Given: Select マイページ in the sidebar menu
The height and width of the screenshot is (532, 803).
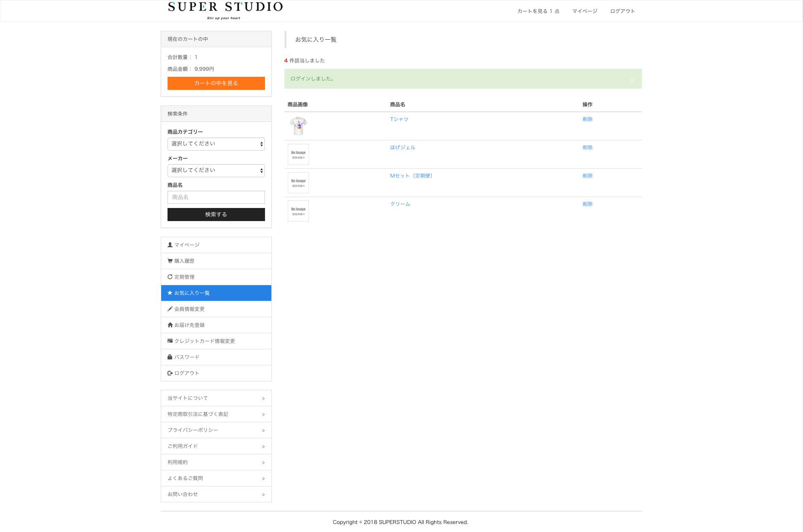Looking at the screenshot, I should pos(216,245).
